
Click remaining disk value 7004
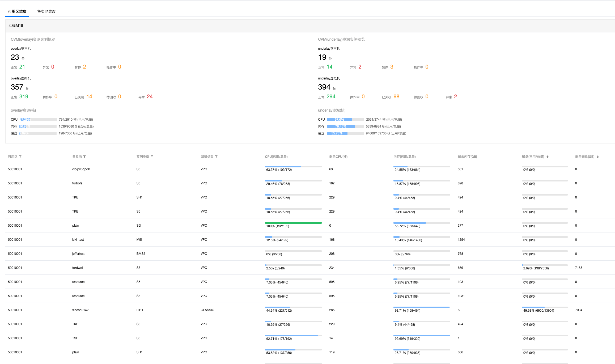pyautogui.click(x=579, y=310)
